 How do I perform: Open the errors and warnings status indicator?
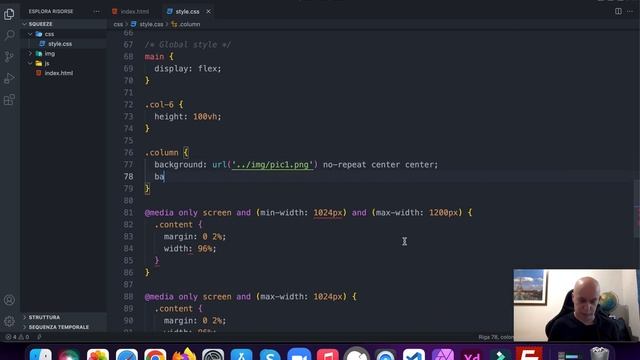point(17,337)
